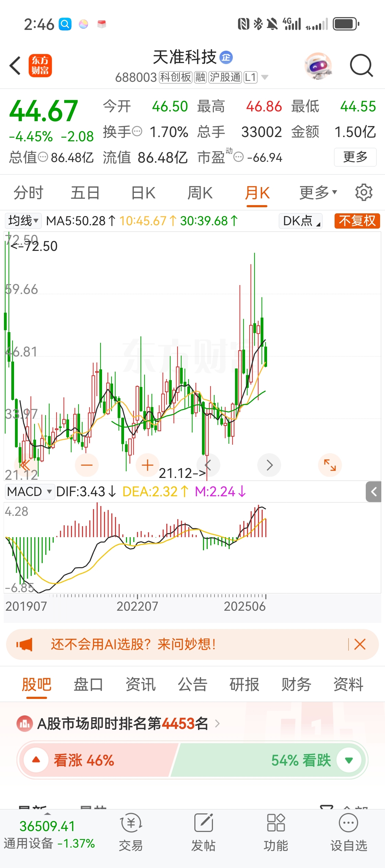The height and width of the screenshot is (868, 385).
Task: Tap the ranking chart icon
Action: point(25,723)
